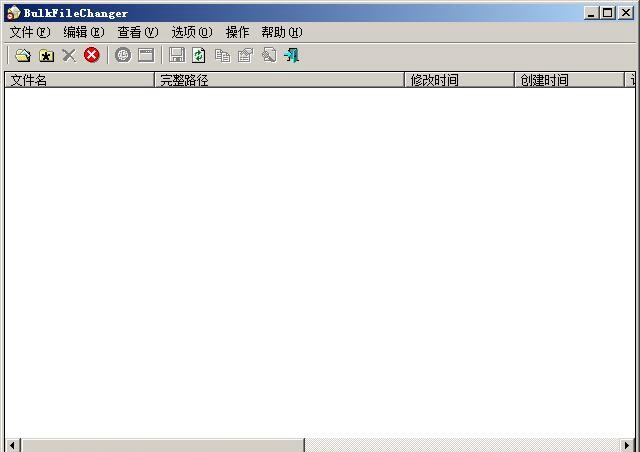Click the horizontal scrollbar left arrow

coord(13,445)
